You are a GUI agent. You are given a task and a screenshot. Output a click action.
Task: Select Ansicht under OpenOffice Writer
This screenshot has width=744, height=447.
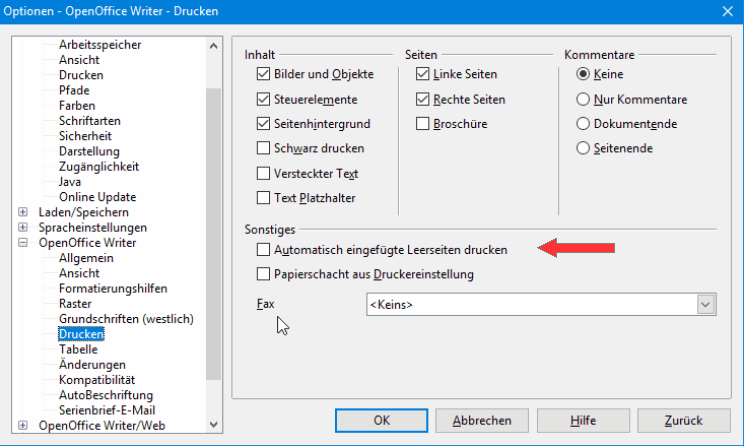pyautogui.click(x=79, y=273)
